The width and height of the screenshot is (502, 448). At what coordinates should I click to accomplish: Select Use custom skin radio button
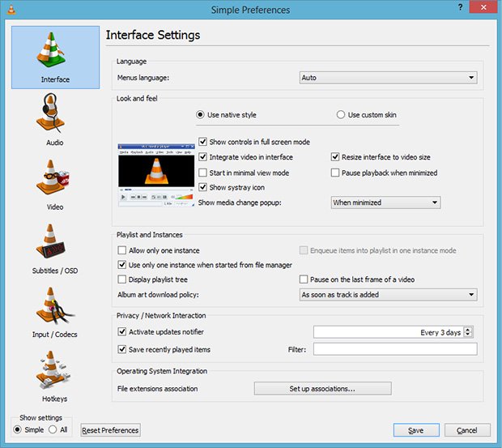[x=341, y=115]
